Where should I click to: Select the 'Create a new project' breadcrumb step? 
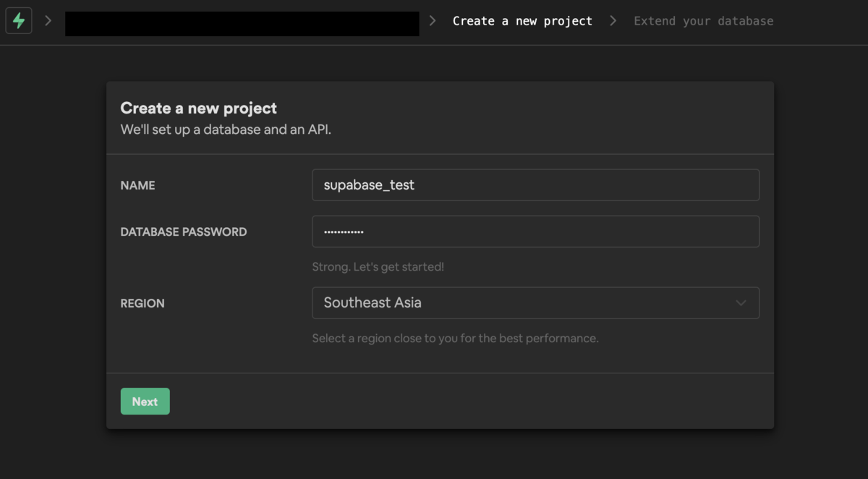click(522, 21)
